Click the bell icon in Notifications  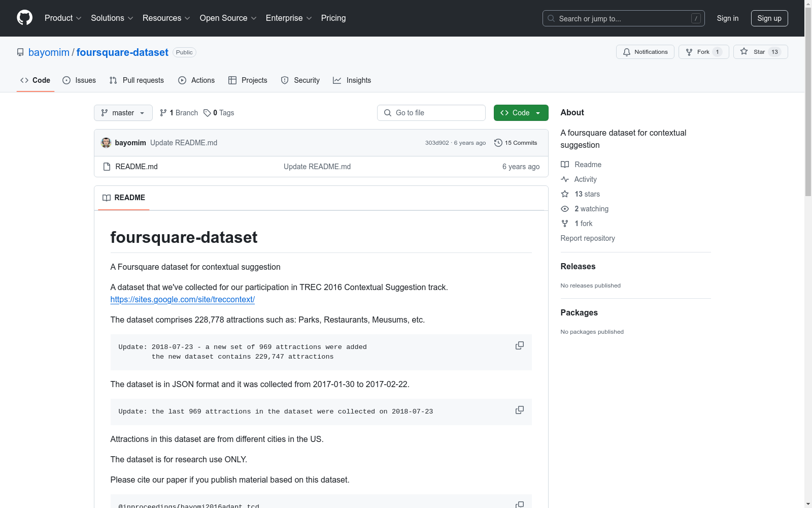(x=627, y=52)
